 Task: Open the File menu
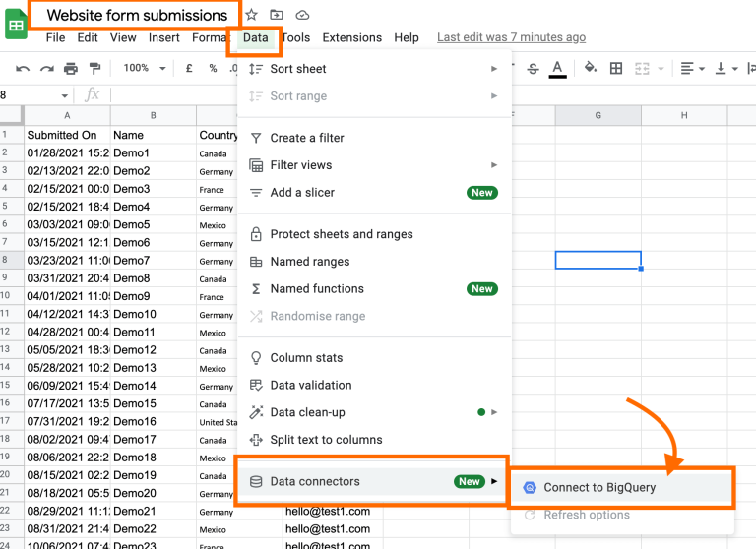pyautogui.click(x=55, y=37)
